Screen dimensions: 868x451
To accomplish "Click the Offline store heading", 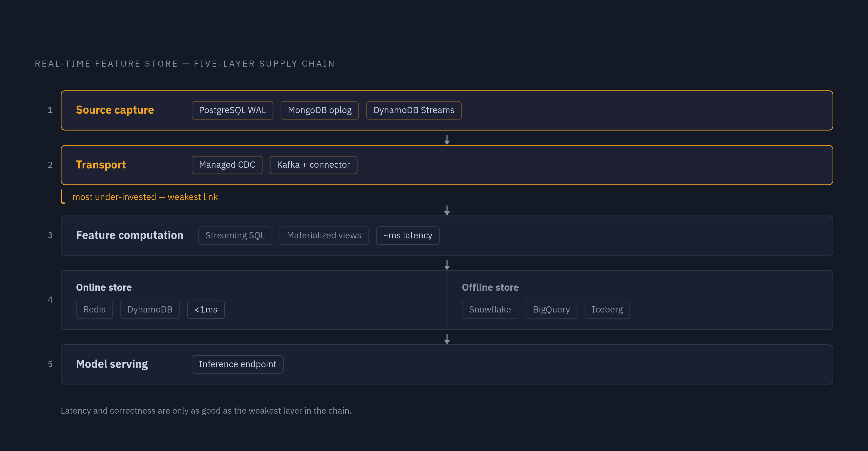I will (x=490, y=287).
